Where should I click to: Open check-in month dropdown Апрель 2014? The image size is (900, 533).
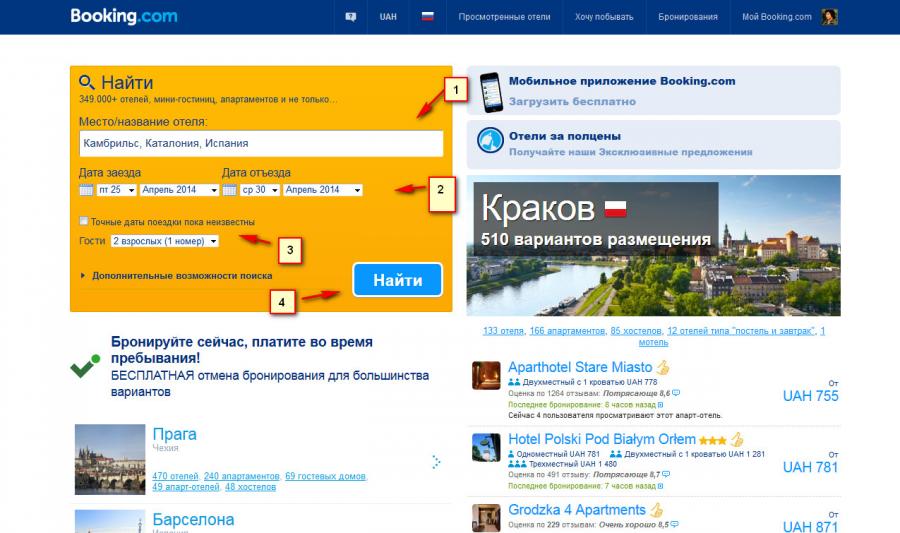coord(180,190)
